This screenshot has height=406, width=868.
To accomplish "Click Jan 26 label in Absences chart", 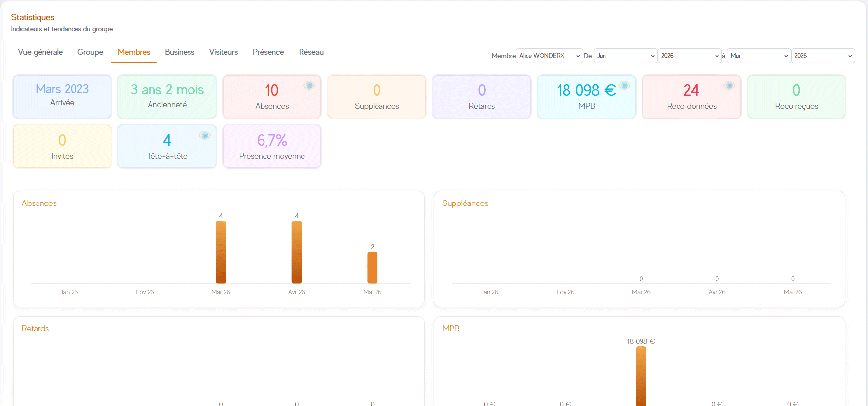I will (x=69, y=292).
